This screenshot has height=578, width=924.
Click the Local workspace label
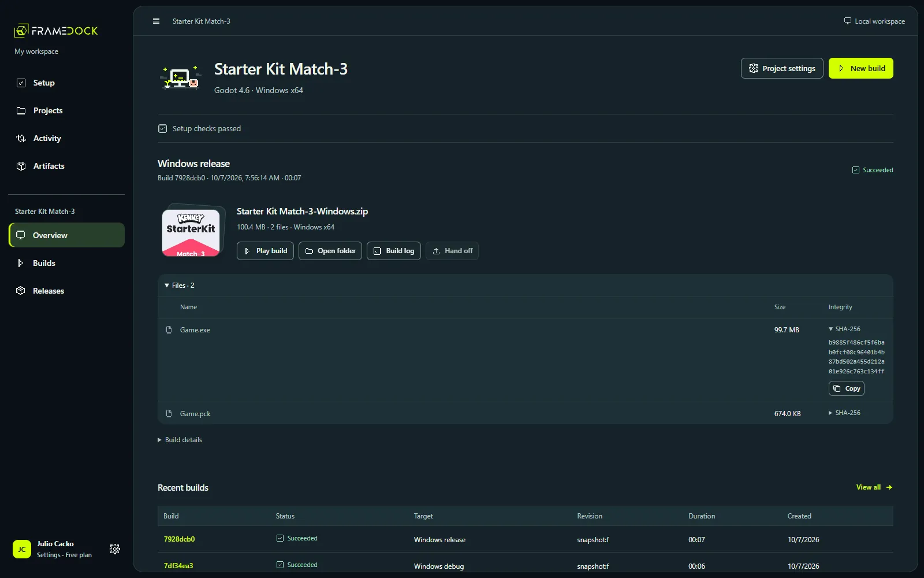tap(880, 21)
